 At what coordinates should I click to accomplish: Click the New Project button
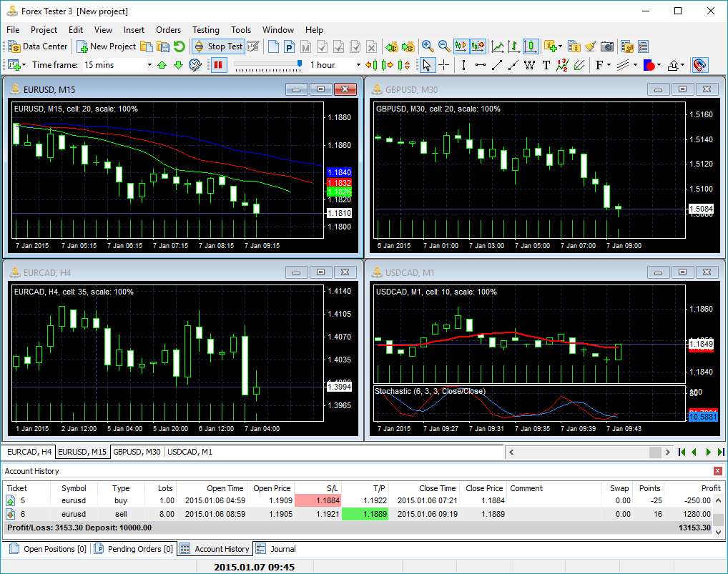point(107,46)
